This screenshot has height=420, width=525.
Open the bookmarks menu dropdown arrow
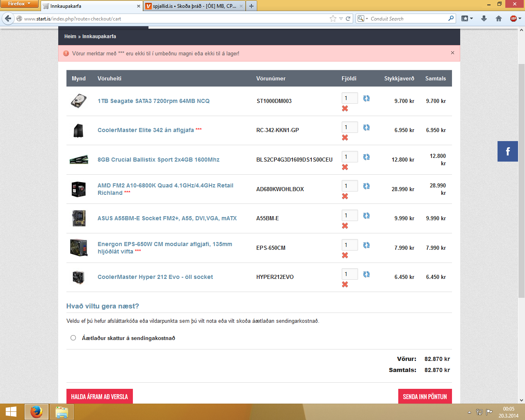tap(471, 18)
